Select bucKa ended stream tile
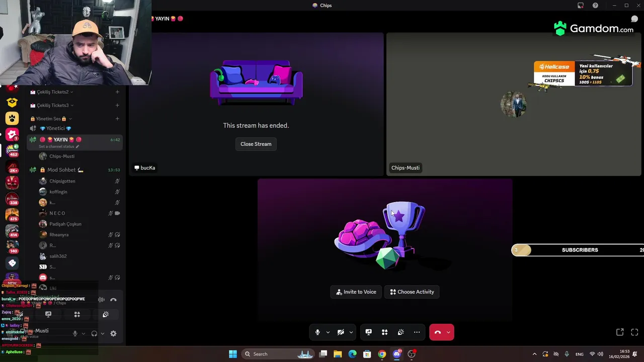This screenshot has height=362, width=644. [256, 104]
